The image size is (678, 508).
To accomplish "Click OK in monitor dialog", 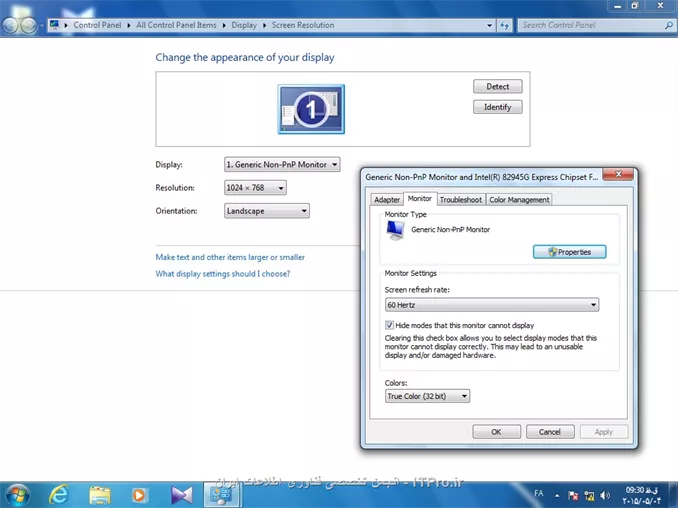I will point(496,432).
